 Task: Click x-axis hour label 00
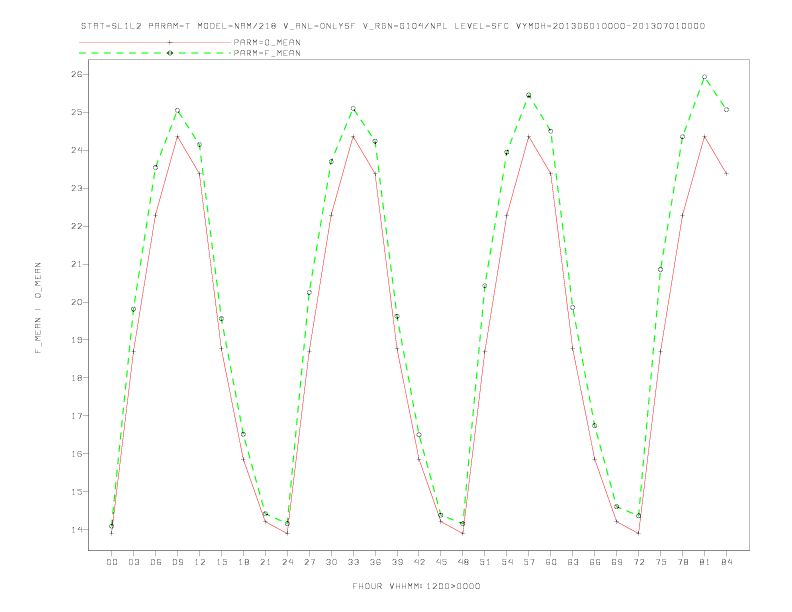tap(112, 562)
